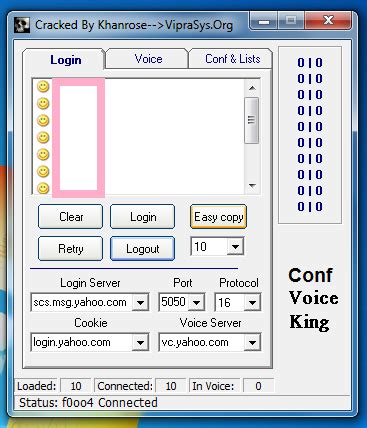
Task: Click the In Voice count value
Action: coord(258,386)
